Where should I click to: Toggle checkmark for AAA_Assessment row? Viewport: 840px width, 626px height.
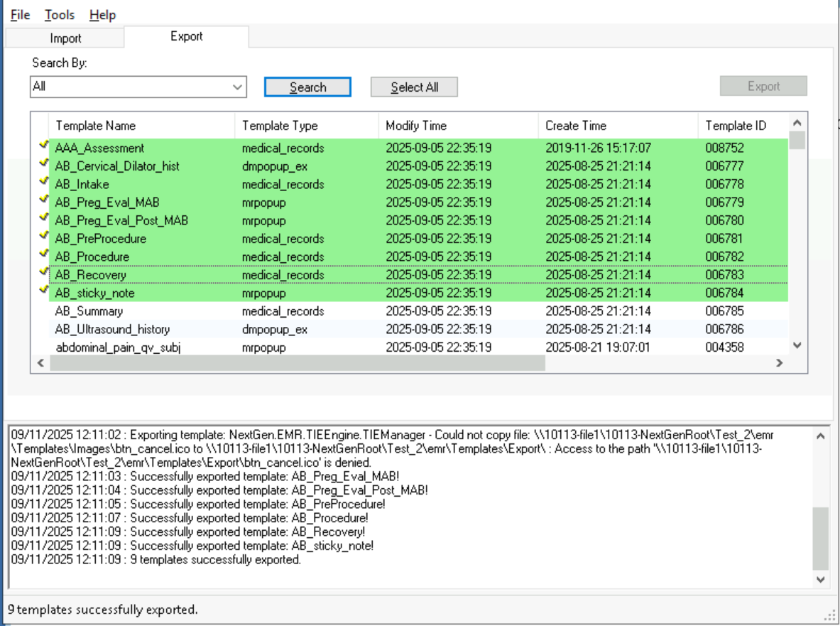pyautogui.click(x=43, y=145)
